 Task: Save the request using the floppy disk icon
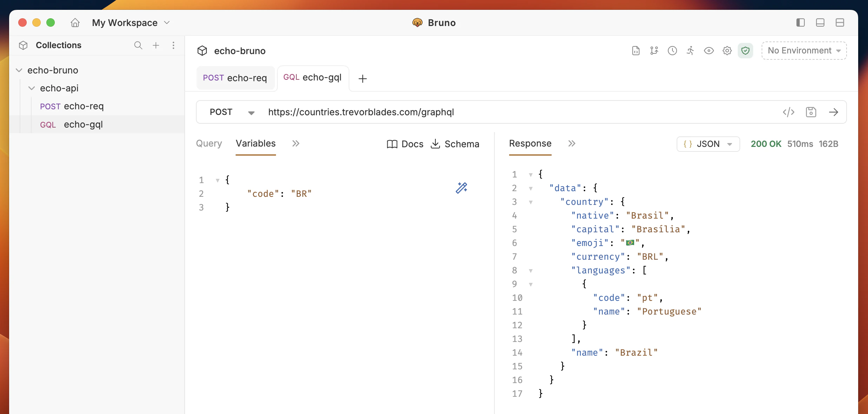(811, 112)
